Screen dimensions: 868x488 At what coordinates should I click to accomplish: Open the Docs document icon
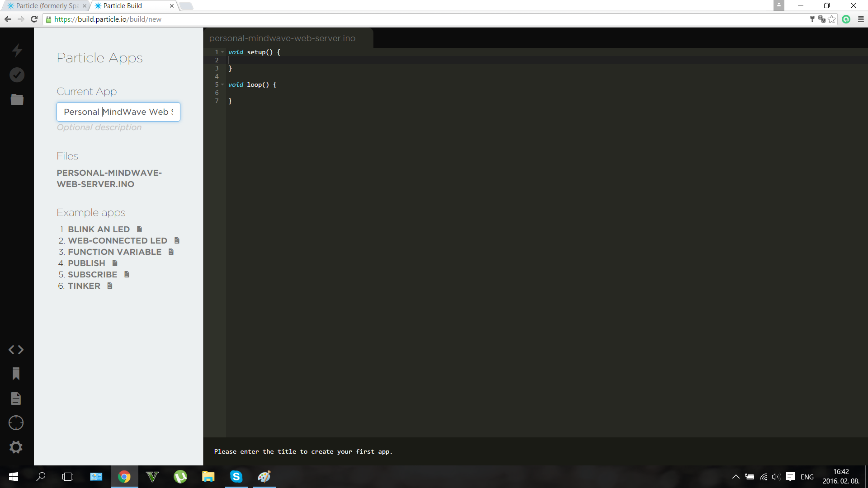coord(16,399)
